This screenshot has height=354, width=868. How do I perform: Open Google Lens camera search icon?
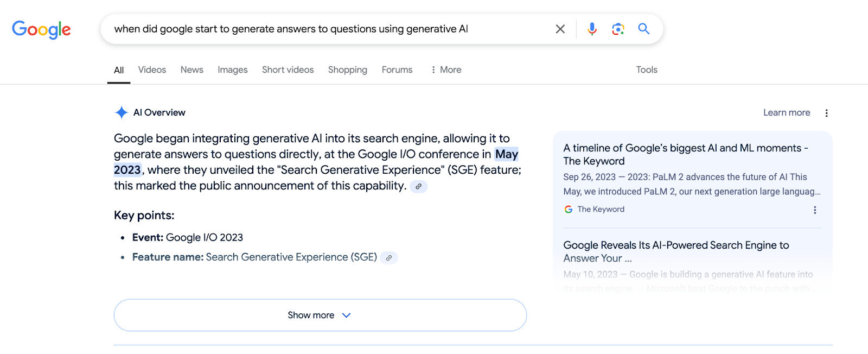coord(618,29)
